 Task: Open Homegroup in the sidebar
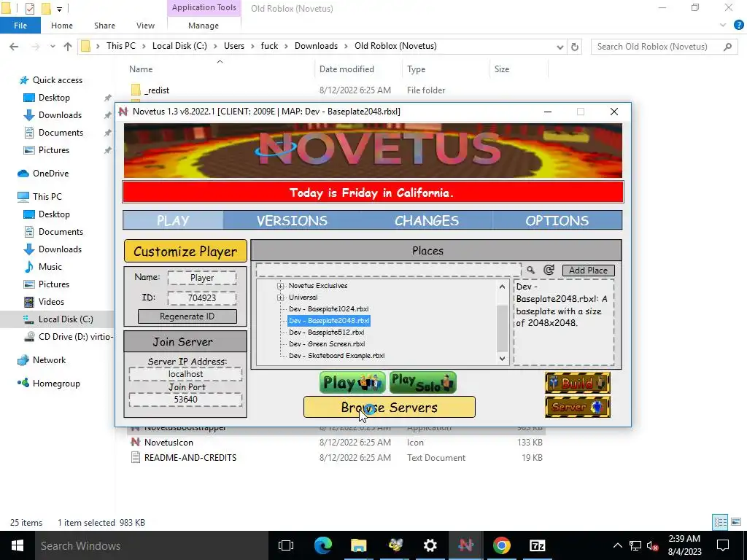tap(55, 384)
